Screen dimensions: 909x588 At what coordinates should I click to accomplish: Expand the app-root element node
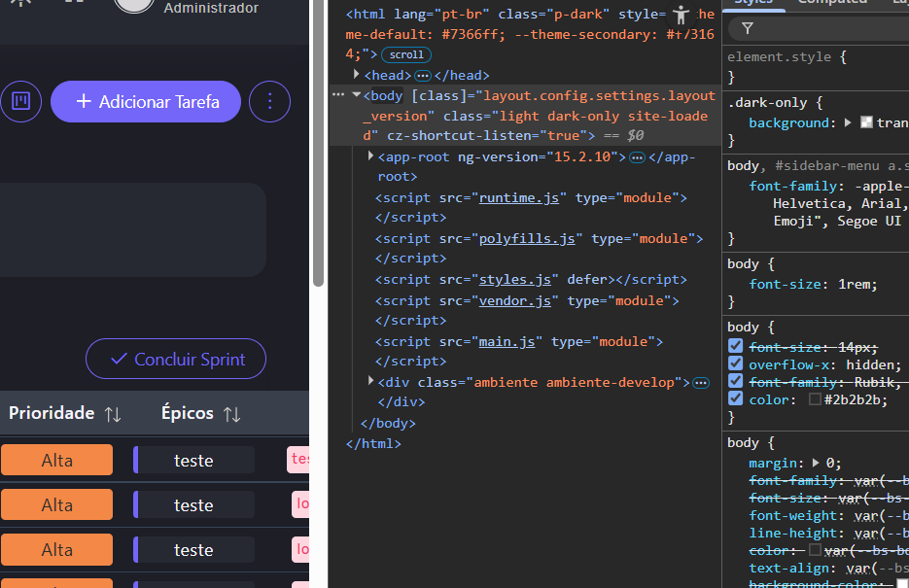[x=370, y=156]
